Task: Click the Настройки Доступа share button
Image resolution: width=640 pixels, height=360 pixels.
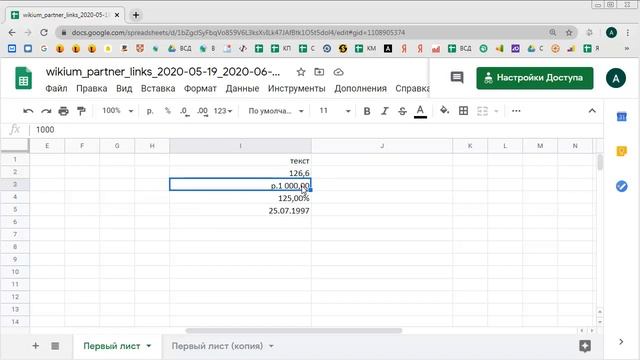Action: click(535, 78)
